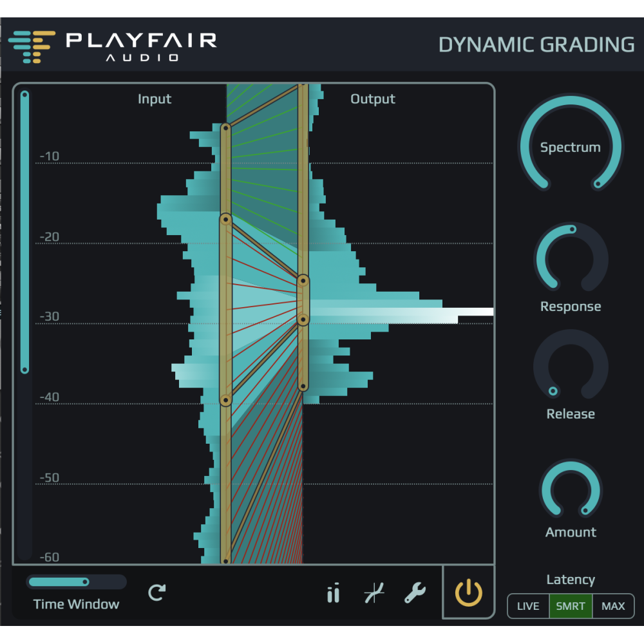The width and height of the screenshot is (644, 644).
Task: Click the input node near -40 dB
Action: tap(225, 400)
